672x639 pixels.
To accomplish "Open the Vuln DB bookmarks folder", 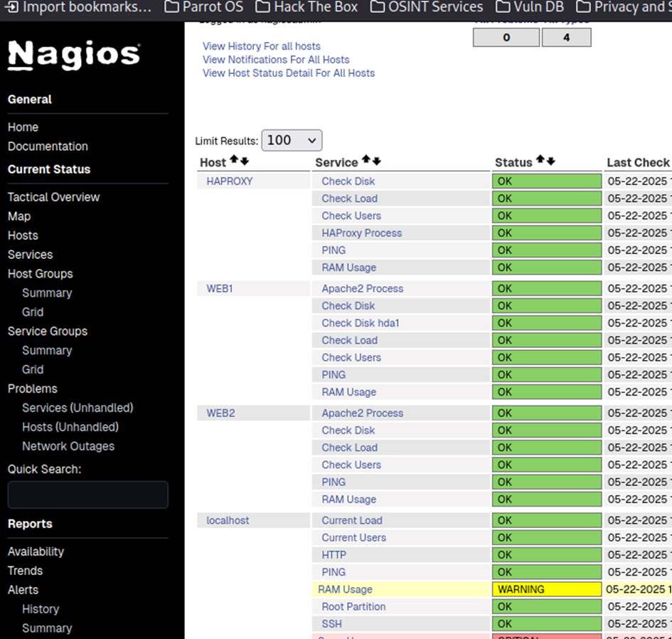I will tap(530, 7).
